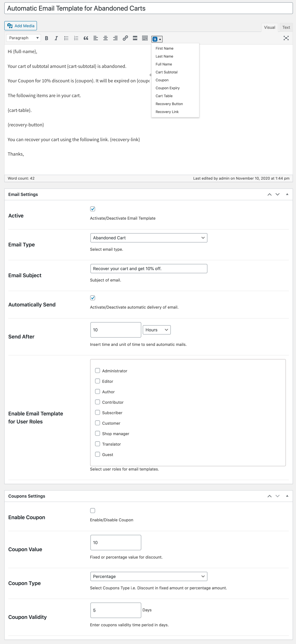The image size is (296, 644).
Task: Apply italic formatting with toolbar icon
Action: [56, 38]
